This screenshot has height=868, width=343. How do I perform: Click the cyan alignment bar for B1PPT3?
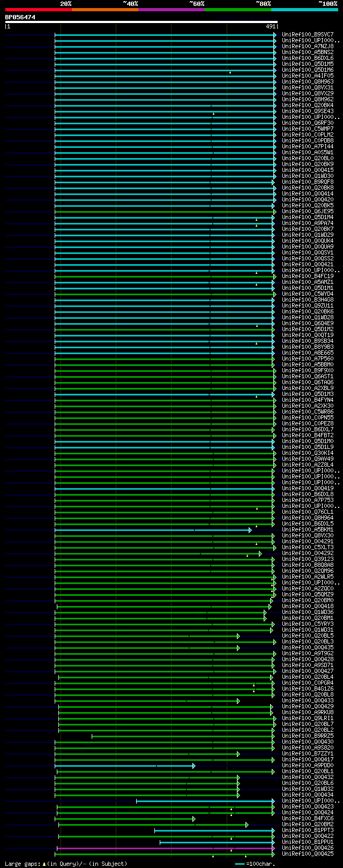coord(214,830)
